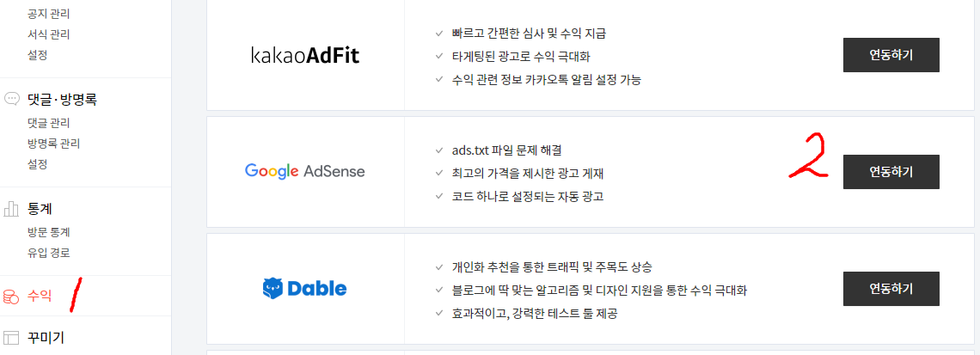This screenshot has width=980, height=355.
Task: Click the comment bubble icon beside 댓글·방명록
Action: [x=12, y=99]
